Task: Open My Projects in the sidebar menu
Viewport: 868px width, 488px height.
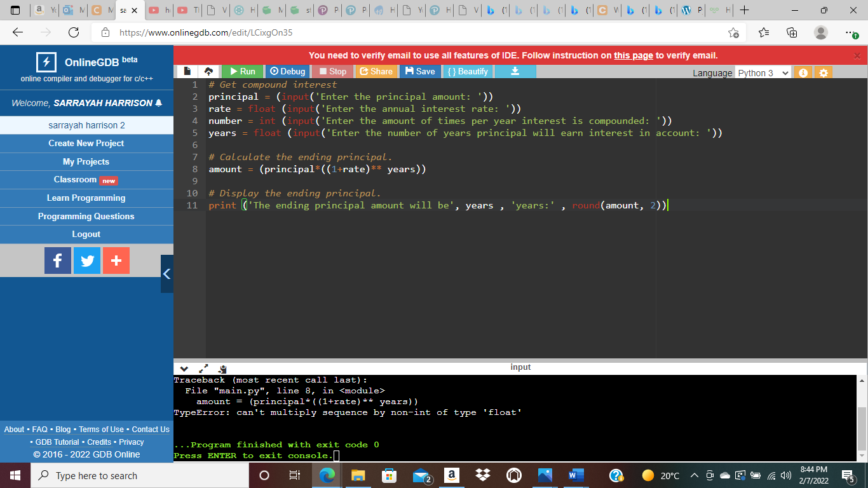Action: tap(86, 161)
